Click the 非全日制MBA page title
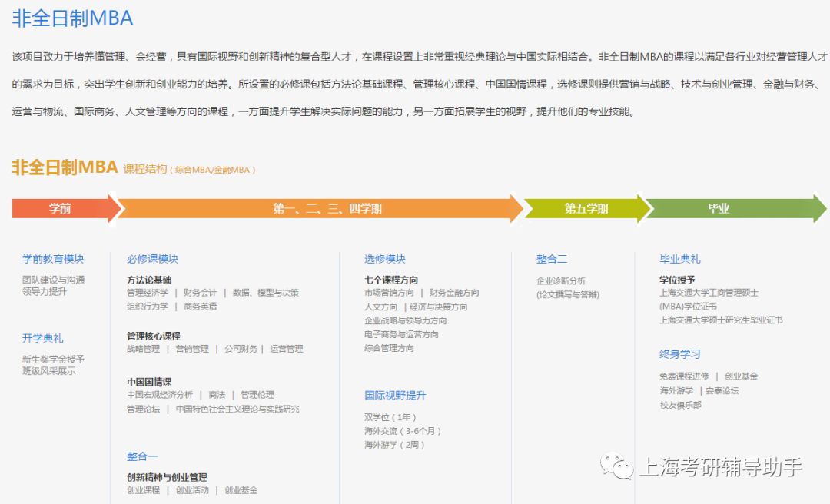 [x=73, y=17]
